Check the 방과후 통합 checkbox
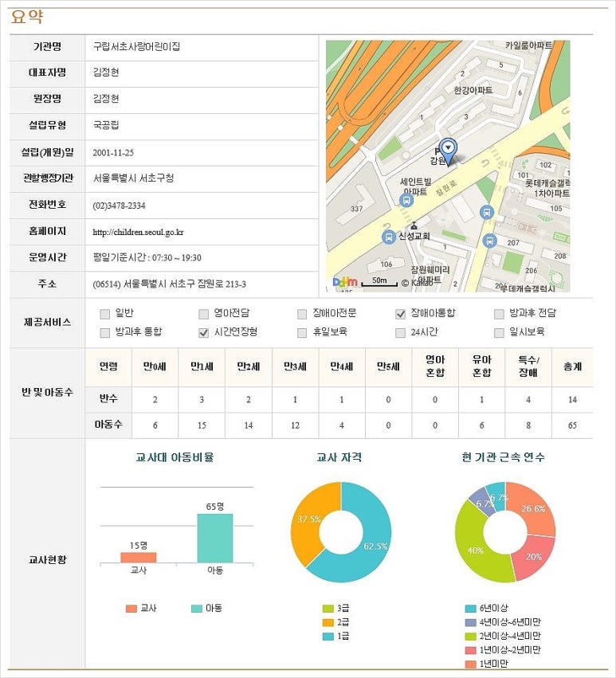The height and width of the screenshot is (678, 616). click(104, 332)
